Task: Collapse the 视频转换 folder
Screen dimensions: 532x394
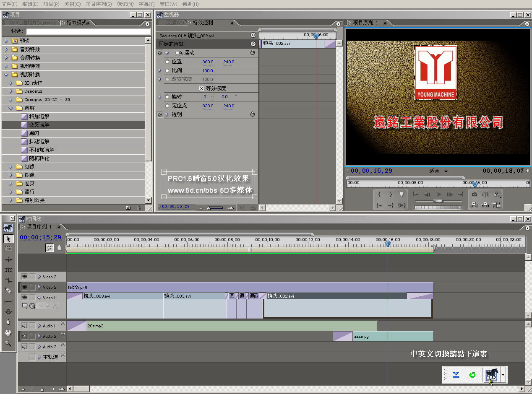Action: [6, 74]
